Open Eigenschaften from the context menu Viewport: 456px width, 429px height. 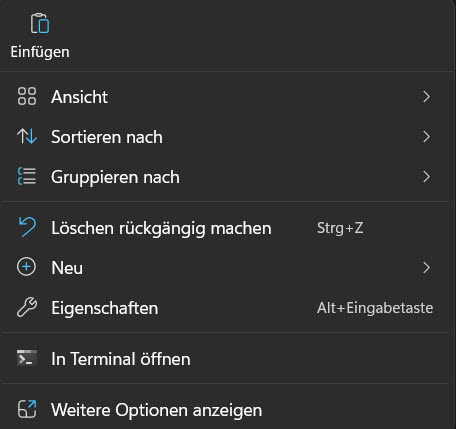[x=105, y=308]
